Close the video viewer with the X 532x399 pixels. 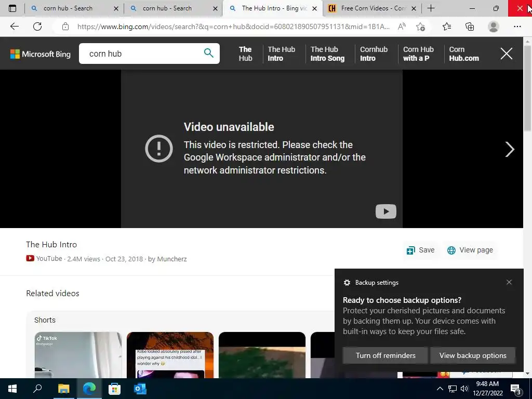tap(506, 54)
